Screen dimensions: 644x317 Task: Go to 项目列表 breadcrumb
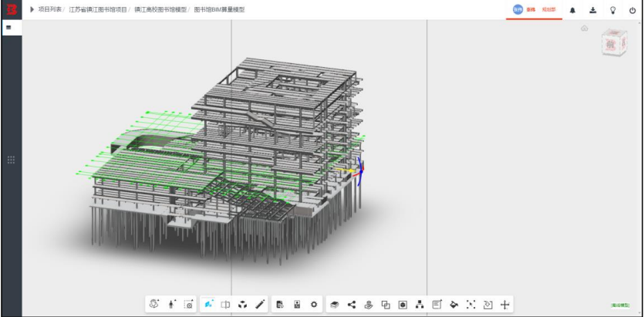[x=49, y=9]
